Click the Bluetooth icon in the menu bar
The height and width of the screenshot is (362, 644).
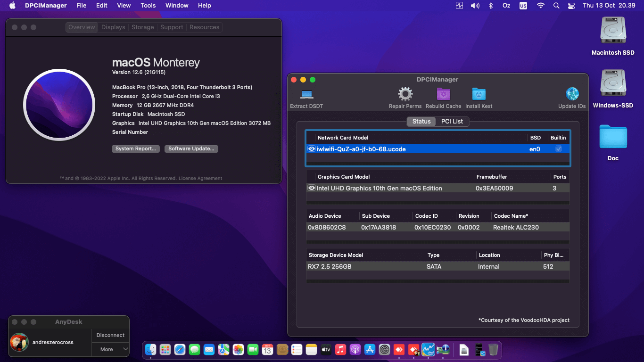[491, 6]
